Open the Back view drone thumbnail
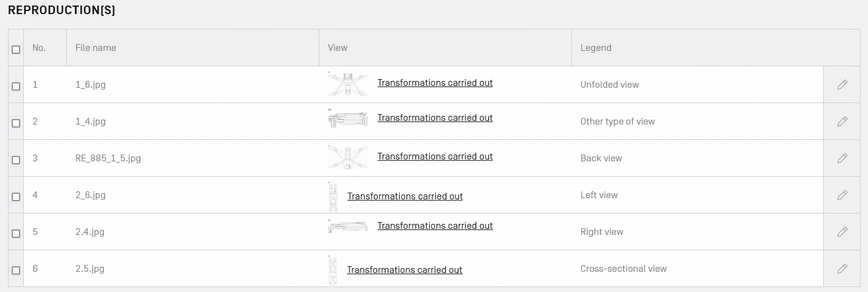Viewport: 868px width, 292px height. pyautogui.click(x=348, y=157)
